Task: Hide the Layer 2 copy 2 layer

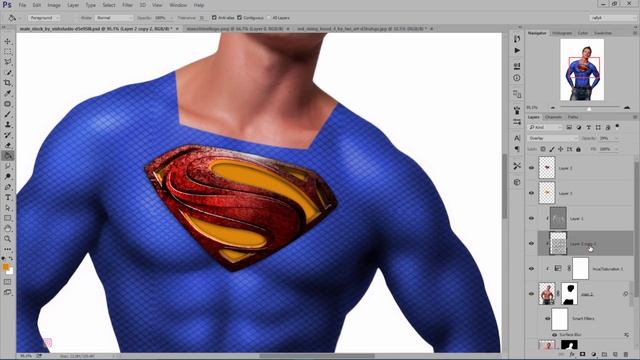Action: tap(531, 243)
